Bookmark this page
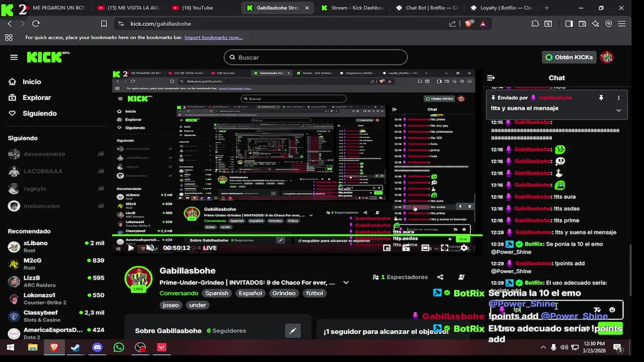Image resolution: width=644 pixels, height=362 pixels. pyautogui.click(x=104, y=24)
